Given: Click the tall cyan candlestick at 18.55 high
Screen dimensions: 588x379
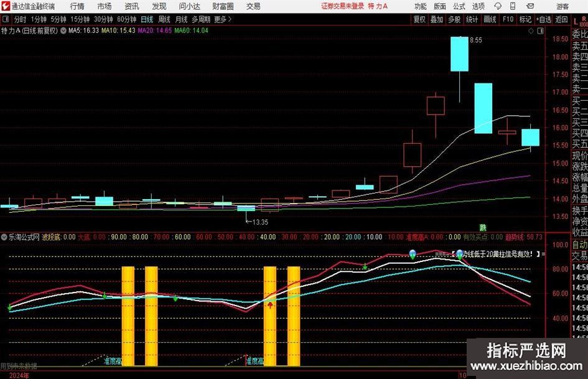Looking at the screenshot, I should (459, 54).
